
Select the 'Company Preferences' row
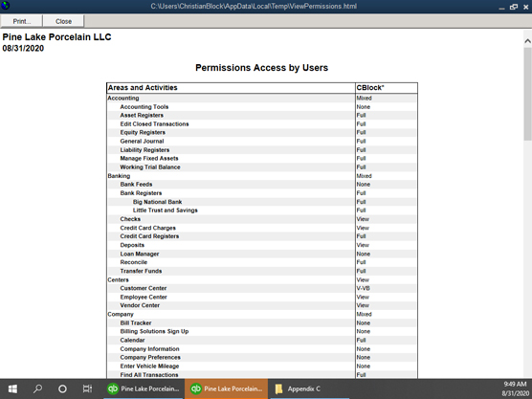262,358
